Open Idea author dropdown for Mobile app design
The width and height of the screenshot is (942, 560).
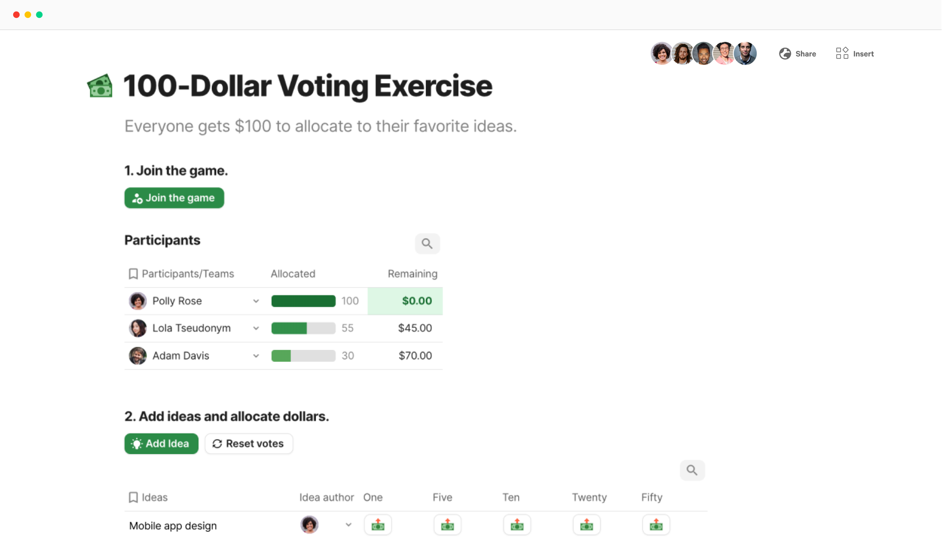(x=349, y=525)
